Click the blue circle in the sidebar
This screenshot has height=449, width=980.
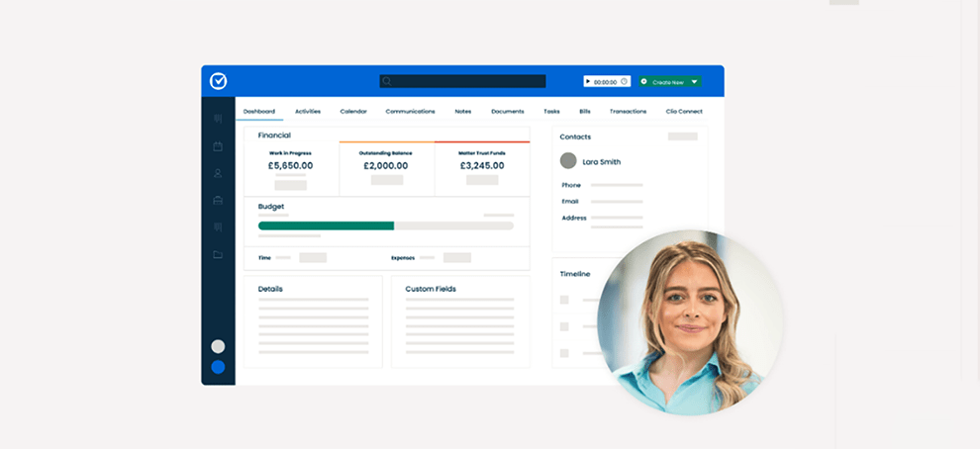(x=218, y=367)
